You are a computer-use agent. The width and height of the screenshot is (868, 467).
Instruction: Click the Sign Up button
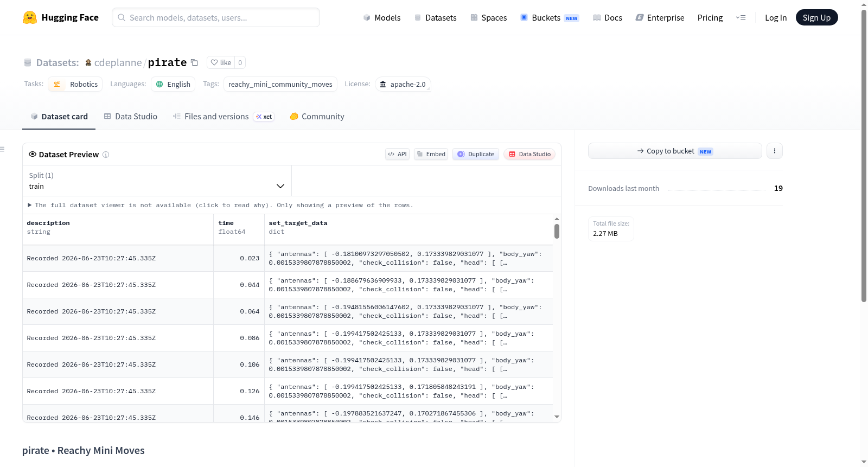(817, 17)
